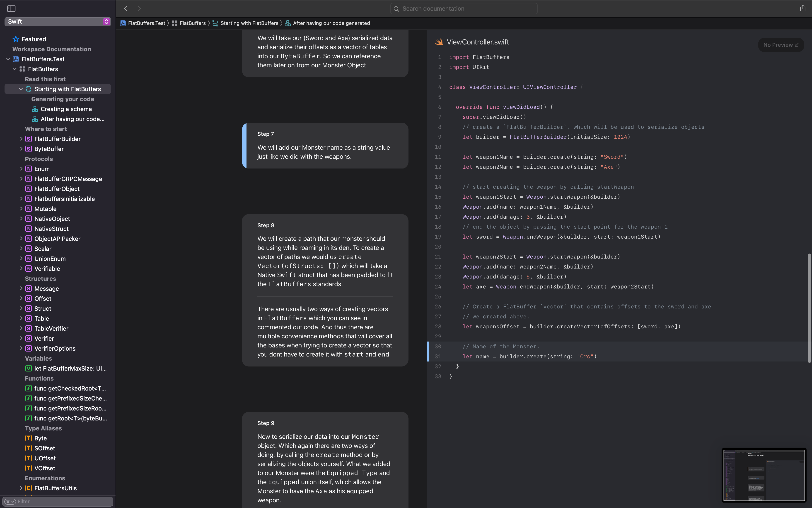Open func getPrefixedSizeRoo... function
812x508 pixels.
click(x=70, y=408)
